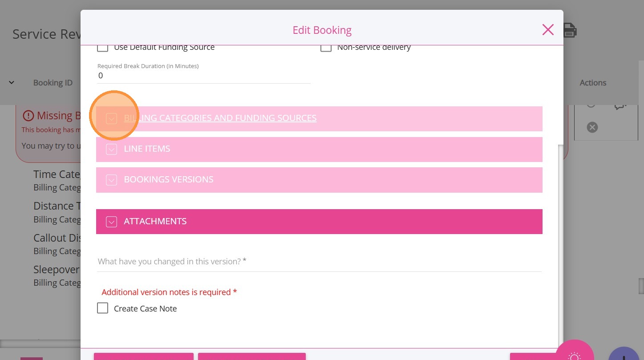Viewport: 644px width, 360px height.
Task: Expand the Bookings Versions section chevron
Action: (111, 180)
